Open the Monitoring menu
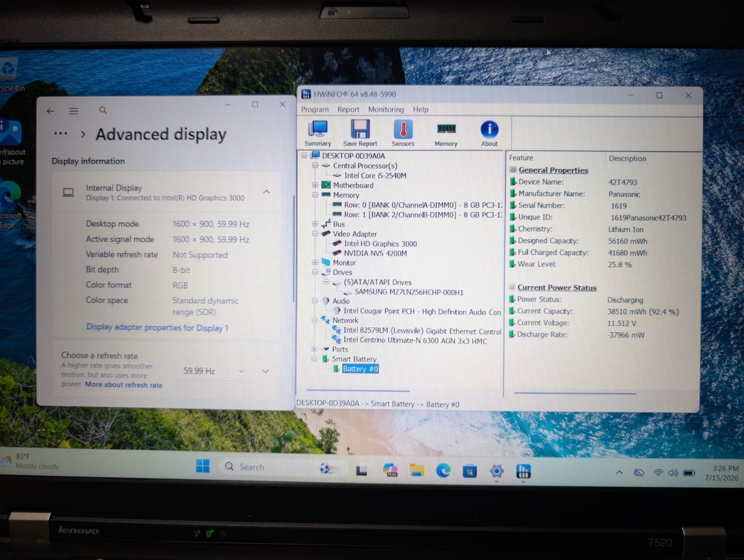The width and height of the screenshot is (744, 560). [x=386, y=109]
